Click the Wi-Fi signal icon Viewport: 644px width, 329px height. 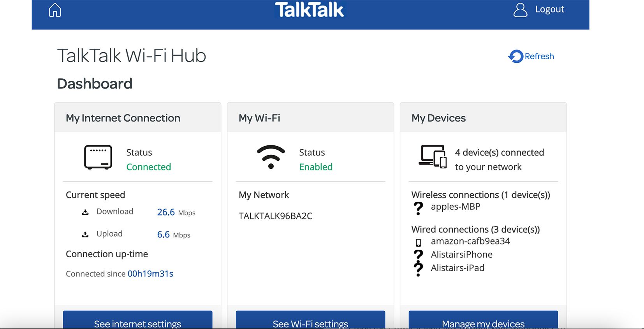point(271,157)
